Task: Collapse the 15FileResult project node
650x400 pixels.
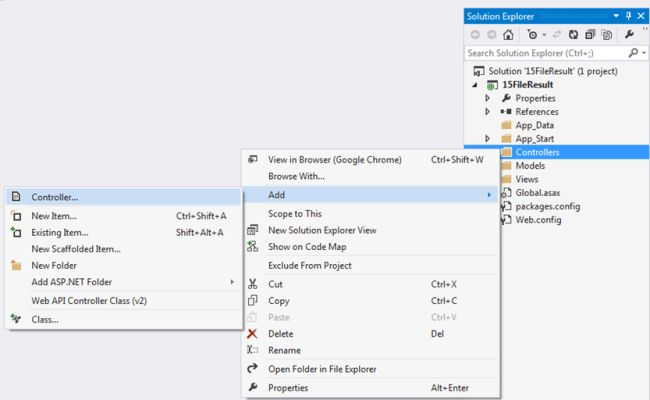Action: (x=475, y=85)
